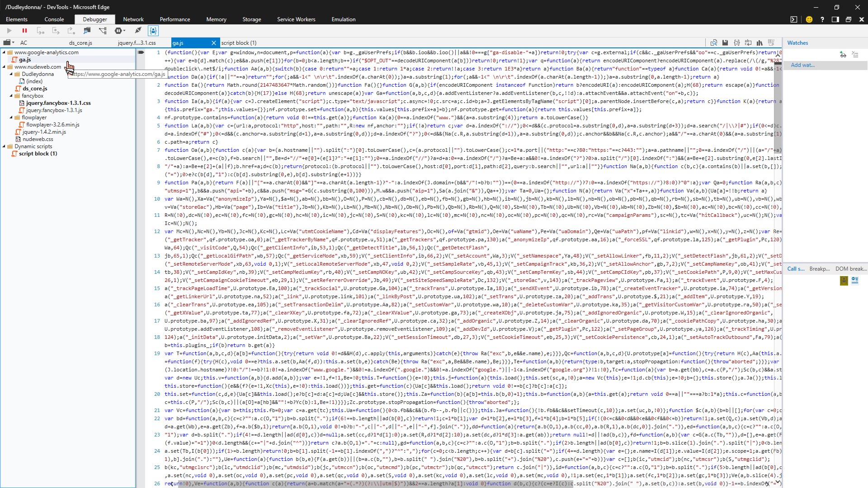Click the Disconnect debugger plug icon

tap(138, 31)
